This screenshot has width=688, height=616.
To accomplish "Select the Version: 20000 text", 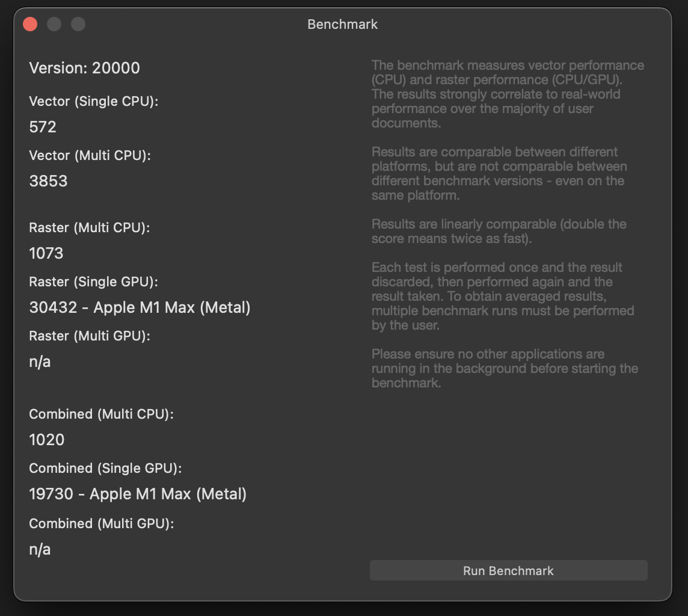I will 84,68.
